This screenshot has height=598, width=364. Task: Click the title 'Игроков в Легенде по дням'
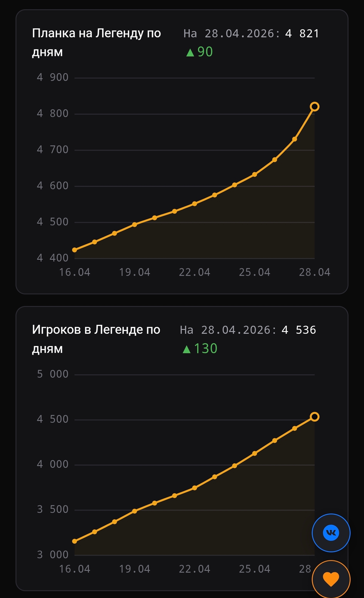[96, 339]
